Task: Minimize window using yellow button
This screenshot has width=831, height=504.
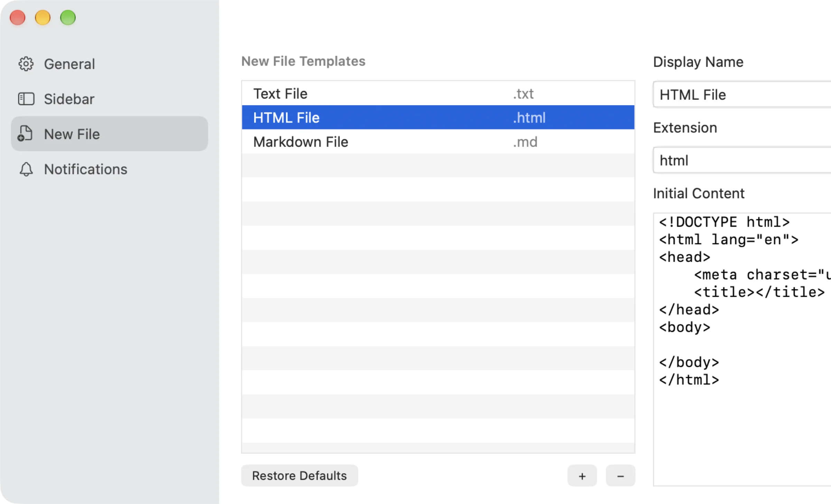Action: point(43,18)
